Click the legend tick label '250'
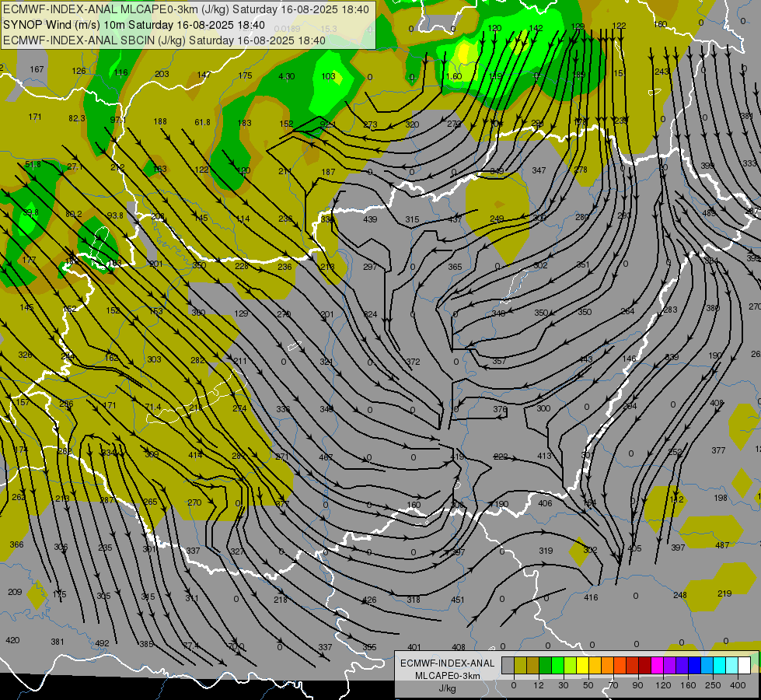761x700 pixels. pyautogui.click(x=713, y=685)
